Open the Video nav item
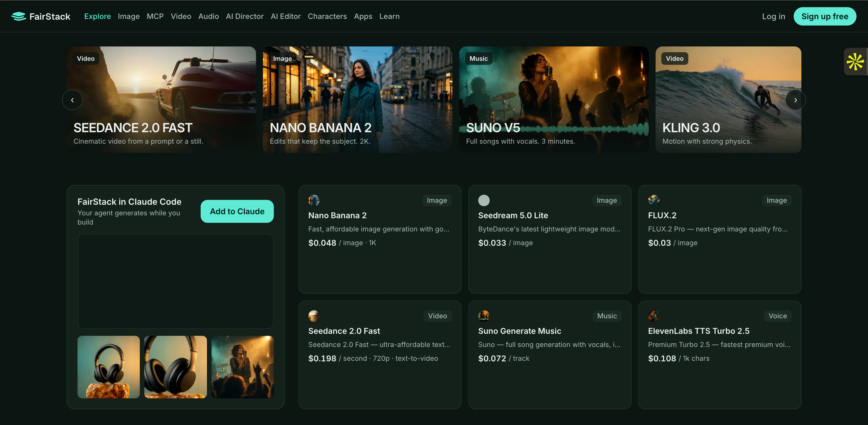Screen dimensions: 868x425 pos(181,16)
